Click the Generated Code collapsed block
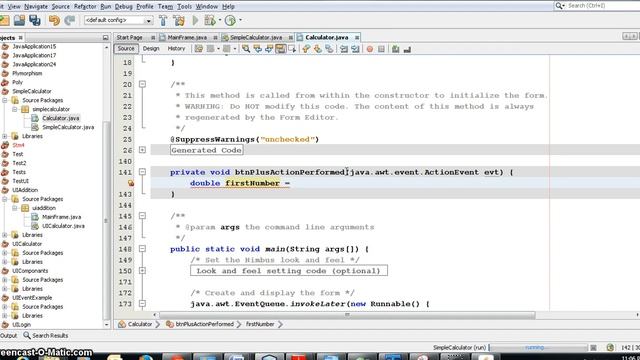The height and width of the screenshot is (360, 640). pyautogui.click(x=207, y=150)
